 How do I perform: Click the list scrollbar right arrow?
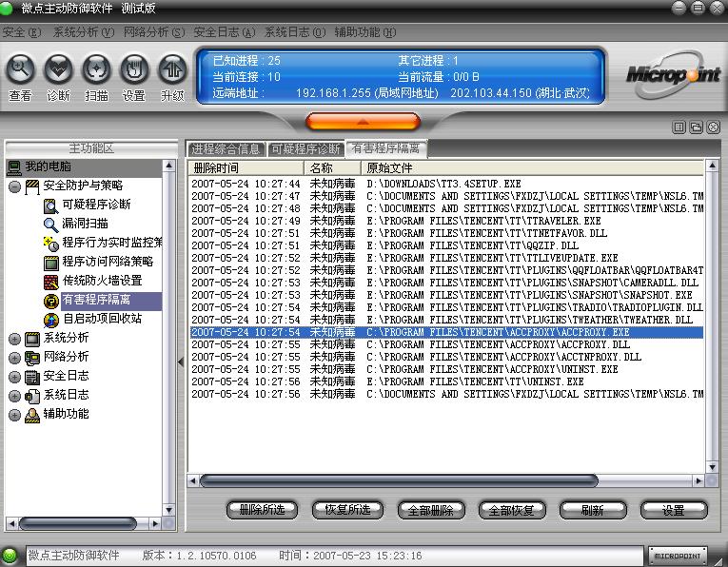click(698, 480)
